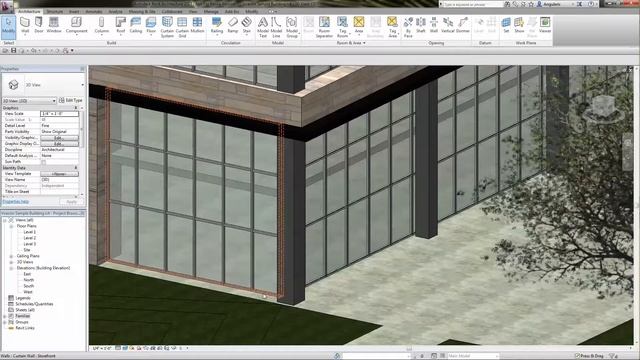
Task: Click the Set work plane tool
Action: click(506, 26)
